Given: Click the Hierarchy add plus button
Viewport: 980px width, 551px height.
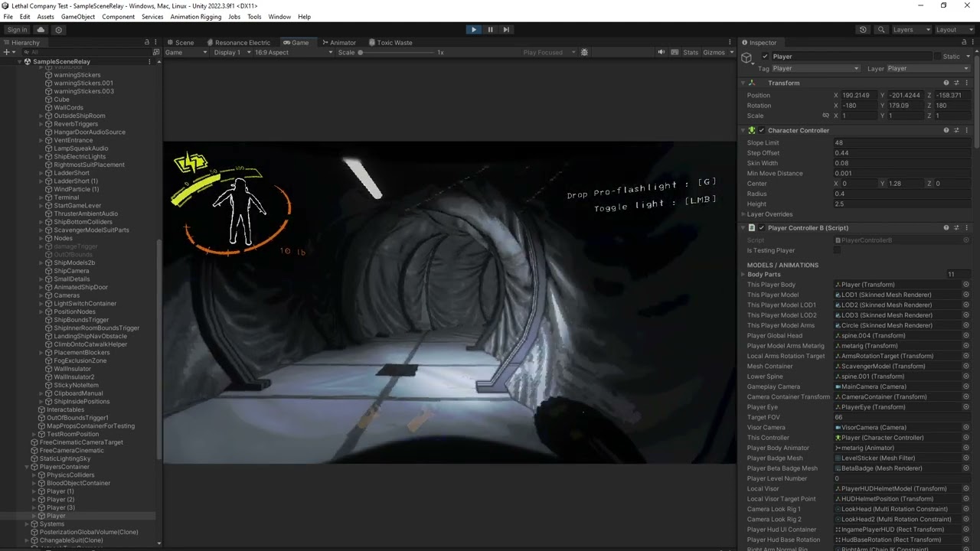Looking at the screenshot, I should (6, 52).
